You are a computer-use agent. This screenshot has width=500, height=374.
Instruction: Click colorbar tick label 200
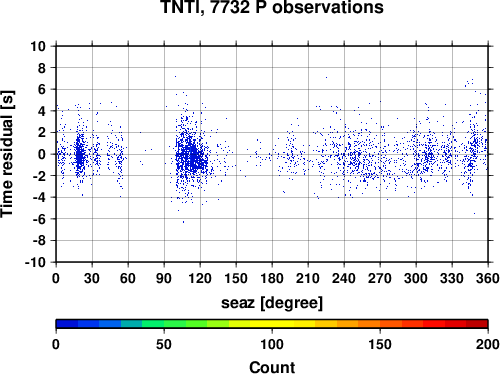pyautogui.click(x=488, y=344)
